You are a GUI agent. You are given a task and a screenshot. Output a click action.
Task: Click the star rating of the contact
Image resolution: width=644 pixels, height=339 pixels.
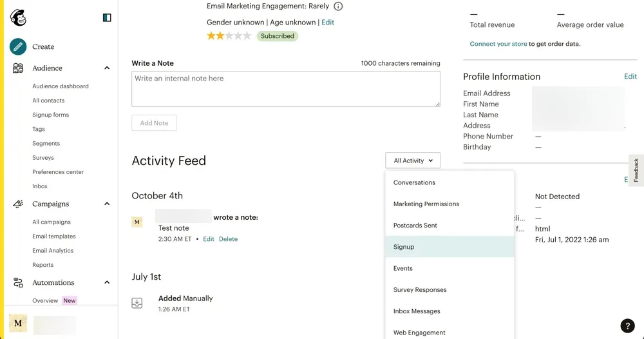click(x=229, y=36)
